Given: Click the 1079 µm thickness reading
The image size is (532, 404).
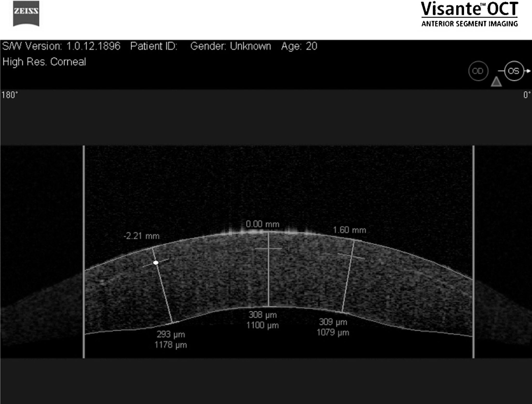Looking at the screenshot, I should point(333,332).
